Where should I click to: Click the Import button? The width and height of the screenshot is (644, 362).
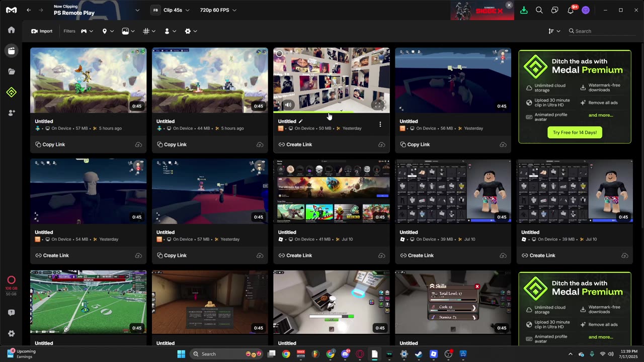(x=42, y=31)
